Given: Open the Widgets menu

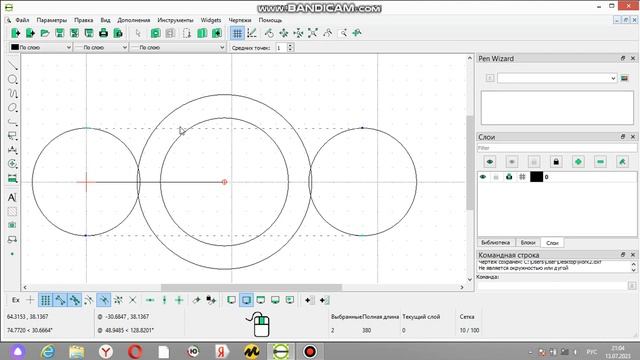Looking at the screenshot, I should [x=211, y=20].
